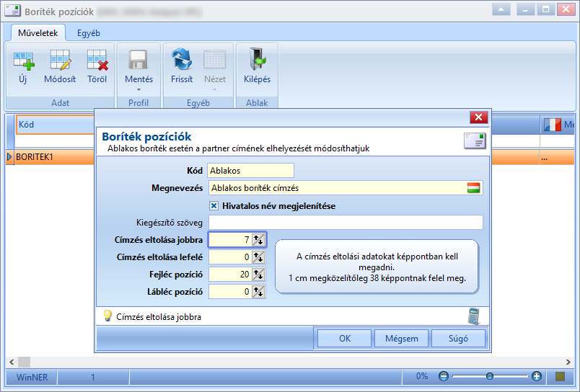580x392 pixels.
Task: Toggle Hivatalos név megjelenítése checkbox
Action: [x=214, y=206]
